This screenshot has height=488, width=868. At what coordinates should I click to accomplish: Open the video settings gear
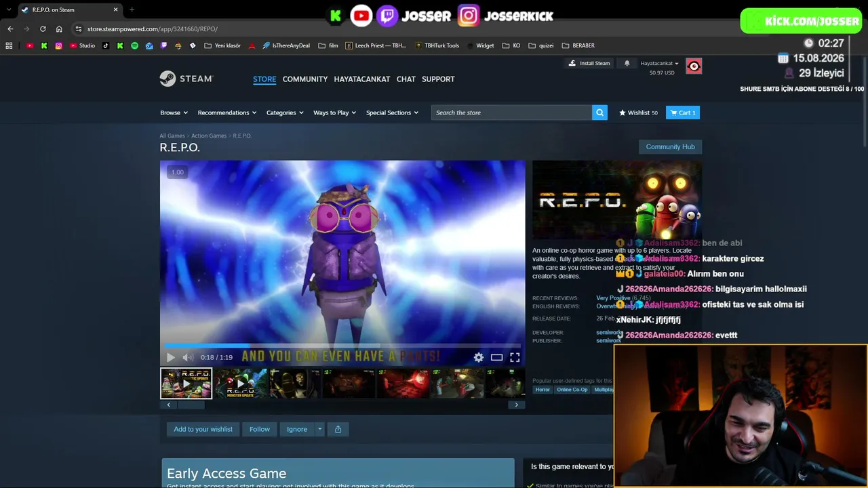tap(479, 357)
